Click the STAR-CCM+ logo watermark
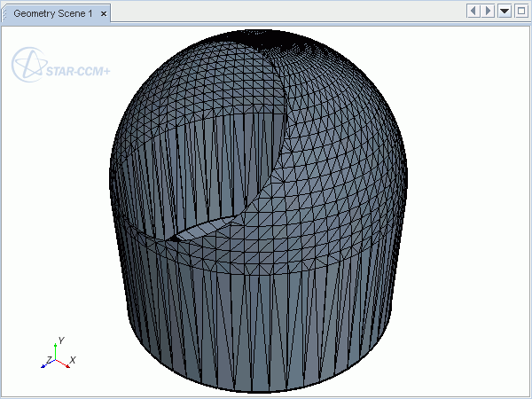 click(x=82, y=67)
